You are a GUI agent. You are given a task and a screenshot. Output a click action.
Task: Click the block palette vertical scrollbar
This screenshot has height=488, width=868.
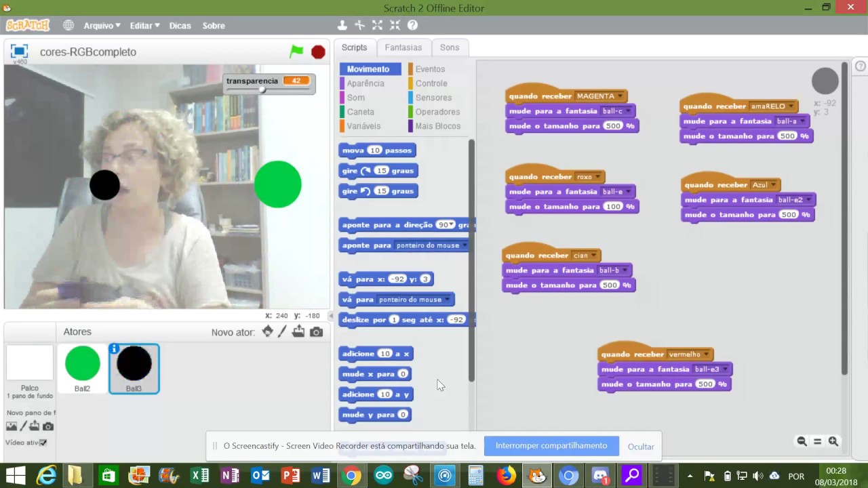point(471,260)
